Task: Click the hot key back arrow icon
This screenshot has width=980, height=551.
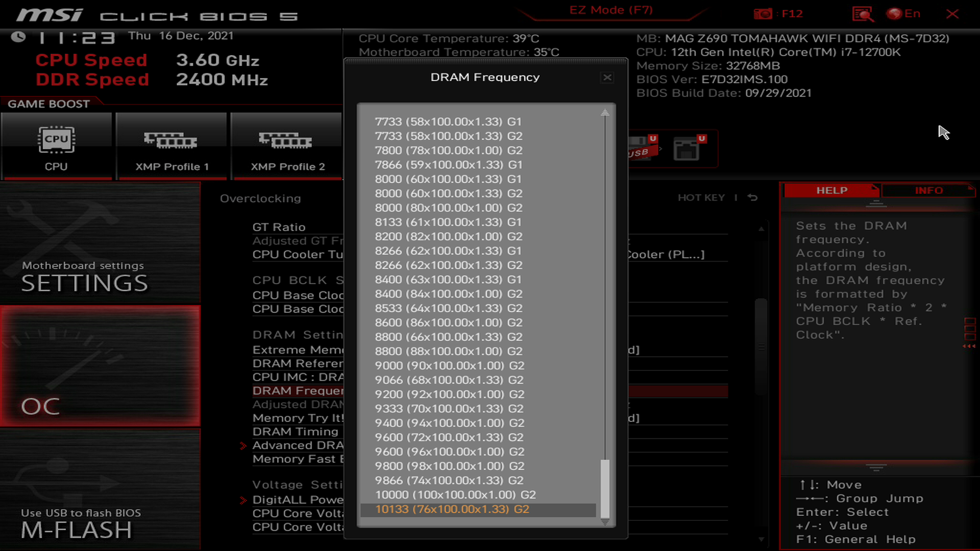Action: coord(752,197)
